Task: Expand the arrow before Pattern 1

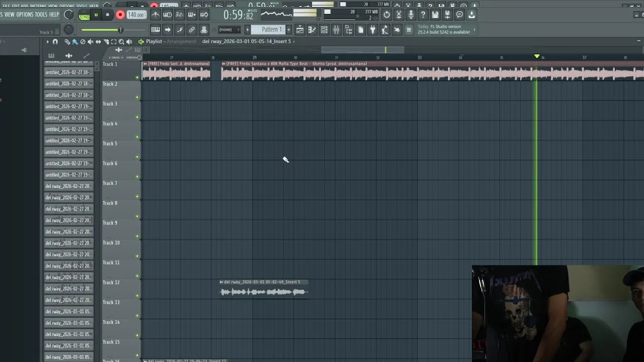Action: click(247, 30)
